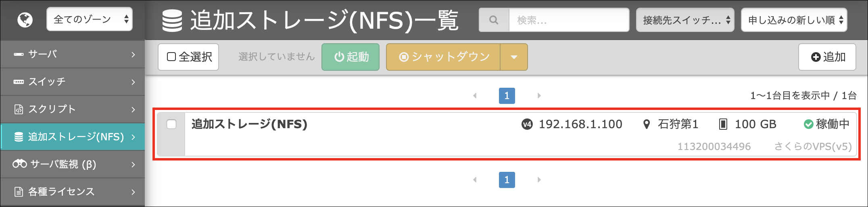Click binoculars icon for サーバ監視
The width and height of the screenshot is (868, 207).
pos(20,164)
